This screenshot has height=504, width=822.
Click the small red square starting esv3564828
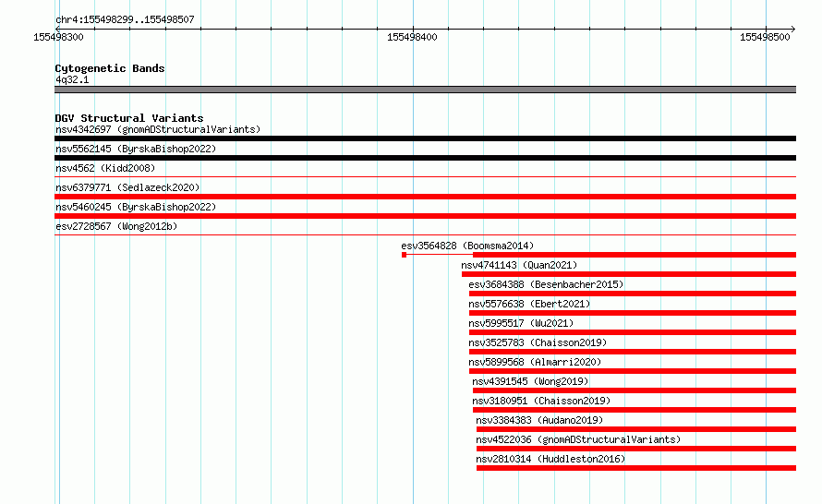(x=405, y=255)
